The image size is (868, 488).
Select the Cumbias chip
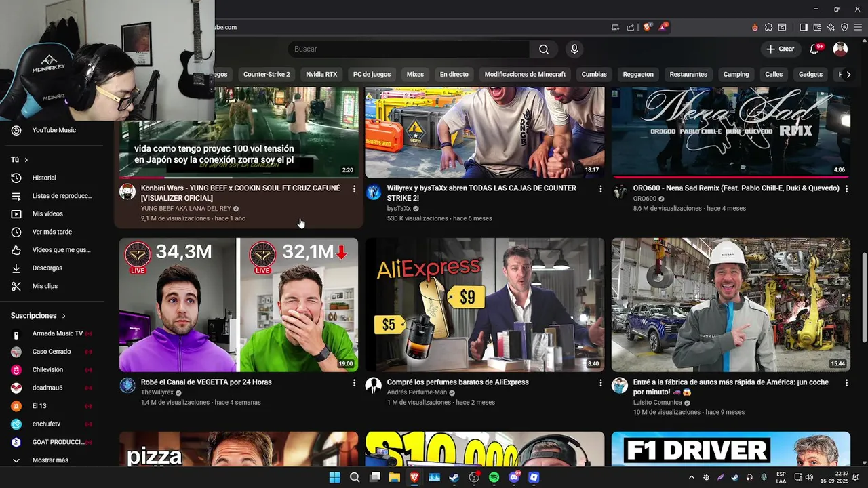594,74
